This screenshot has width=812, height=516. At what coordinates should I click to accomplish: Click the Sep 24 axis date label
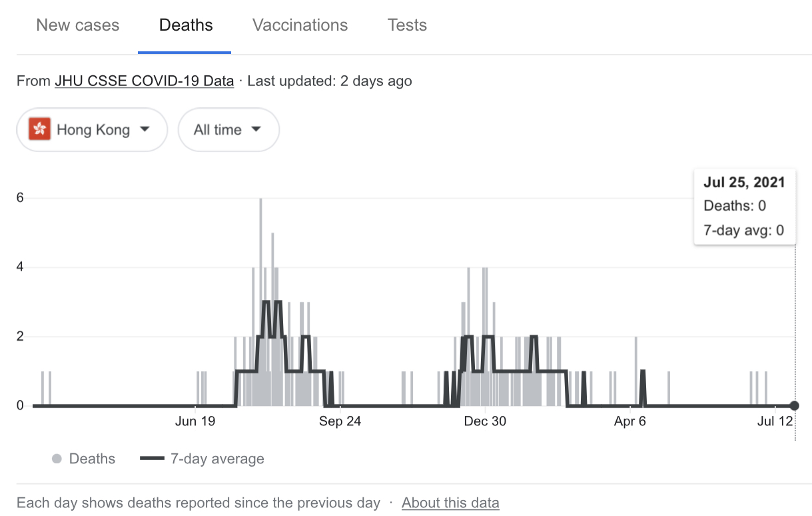pyautogui.click(x=340, y=421)
